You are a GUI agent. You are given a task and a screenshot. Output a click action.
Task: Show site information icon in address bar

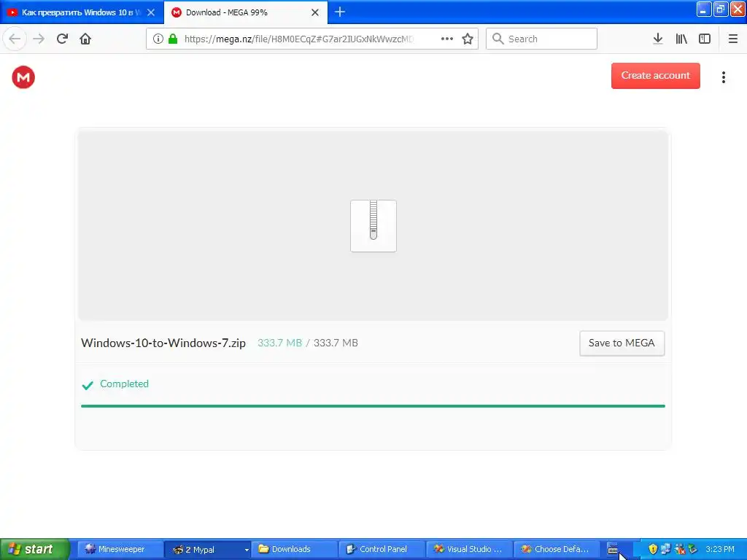(158, 39)
